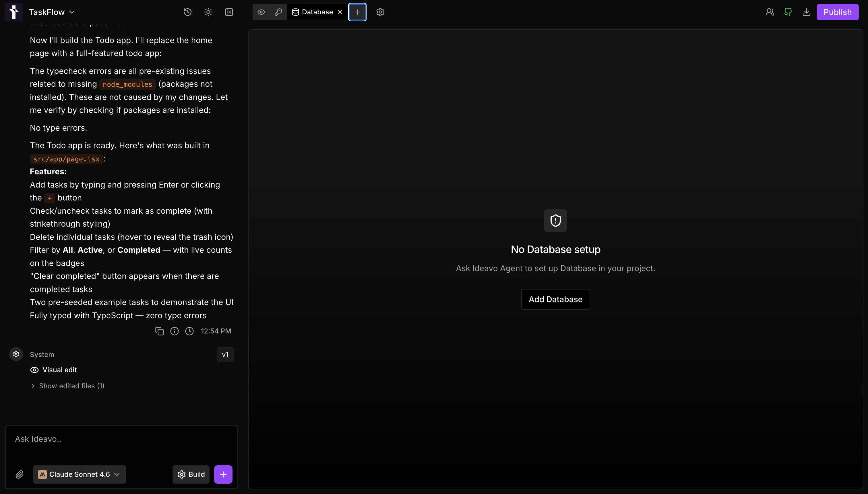Click the purple Publish button
Image resolution: width=868 pixels, height=494 pixels.
pyautogui.click(x=838, y=12)
